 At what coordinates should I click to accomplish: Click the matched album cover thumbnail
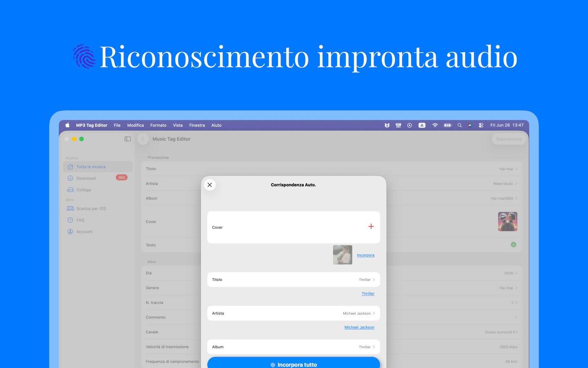tap(343, 255)
